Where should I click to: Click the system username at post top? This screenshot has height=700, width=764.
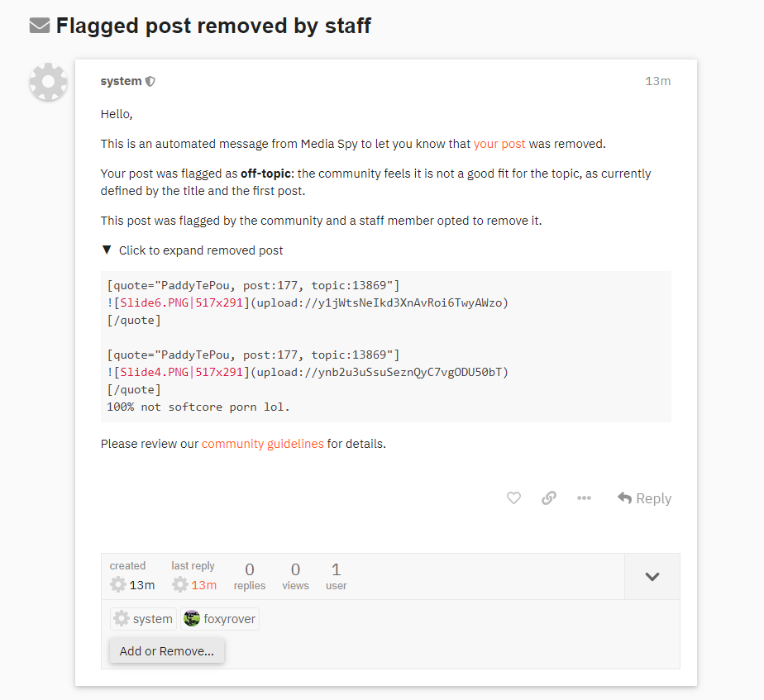[x=121, y=81]
